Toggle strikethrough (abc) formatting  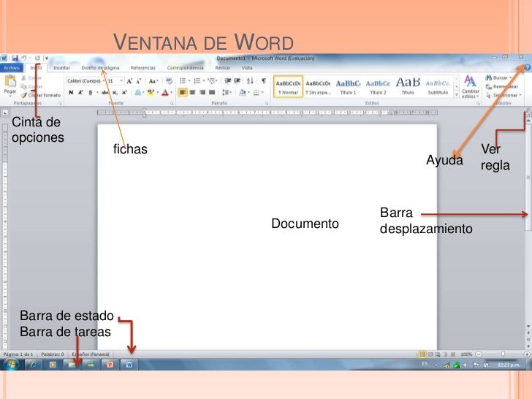105,92
